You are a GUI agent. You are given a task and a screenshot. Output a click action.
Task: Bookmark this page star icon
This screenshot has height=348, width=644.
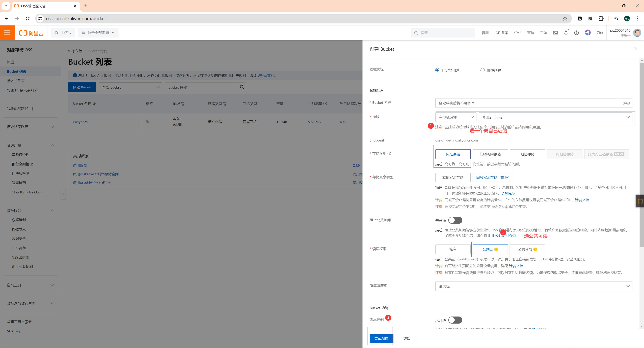click(x=565, y=18)
